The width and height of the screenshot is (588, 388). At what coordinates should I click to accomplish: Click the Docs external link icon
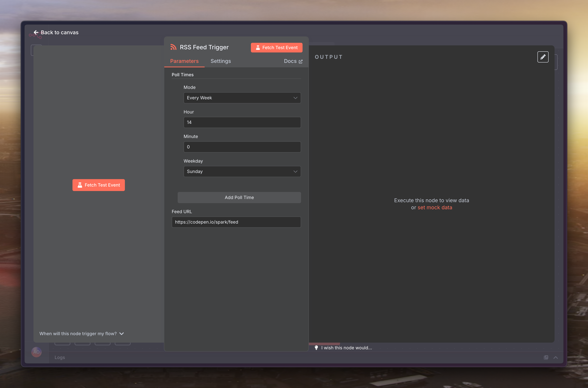point(301,61)
